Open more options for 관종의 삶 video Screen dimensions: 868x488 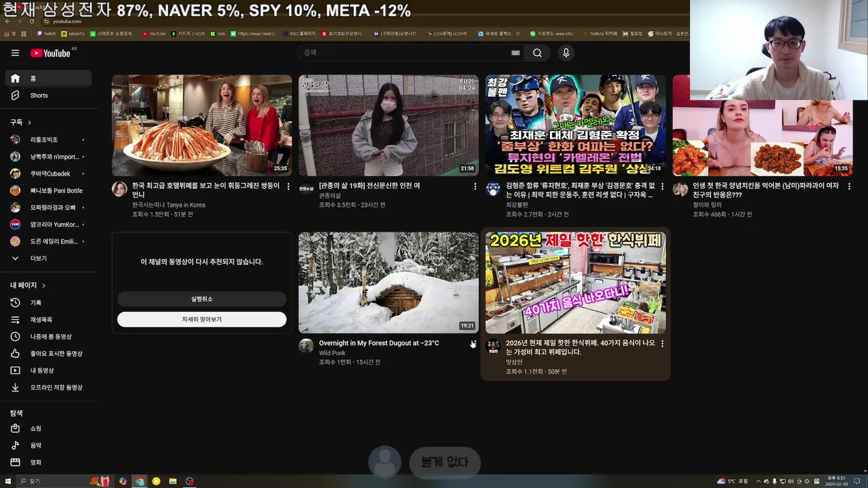coord(475,186)
